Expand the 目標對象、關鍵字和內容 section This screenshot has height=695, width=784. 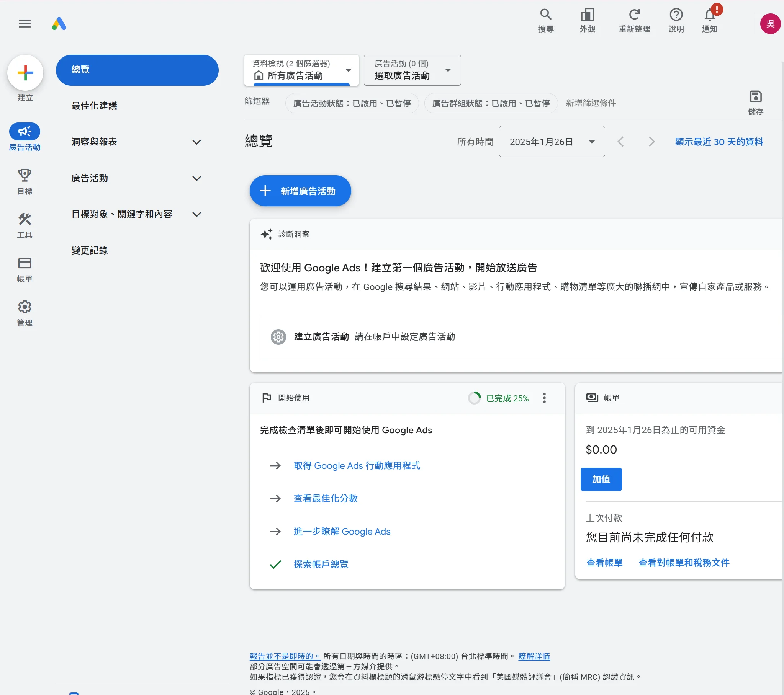click(x=196, y=215)
